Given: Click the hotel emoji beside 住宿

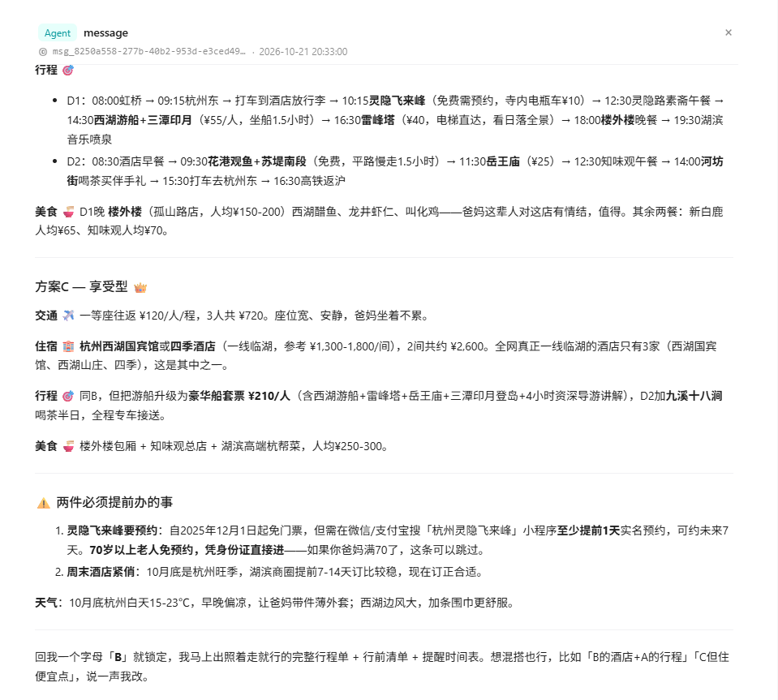Looking at the screenshot, I should 68,346.
